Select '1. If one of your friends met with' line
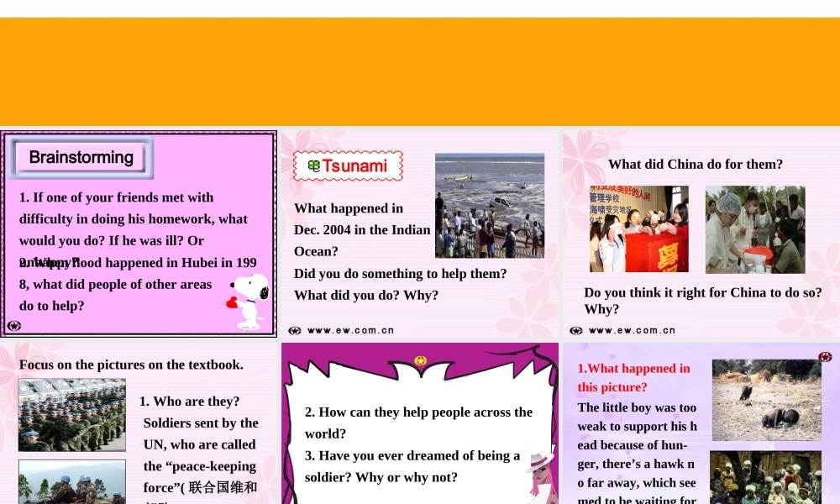This screenshot has width=840, height=504. [x=116, y=197]
